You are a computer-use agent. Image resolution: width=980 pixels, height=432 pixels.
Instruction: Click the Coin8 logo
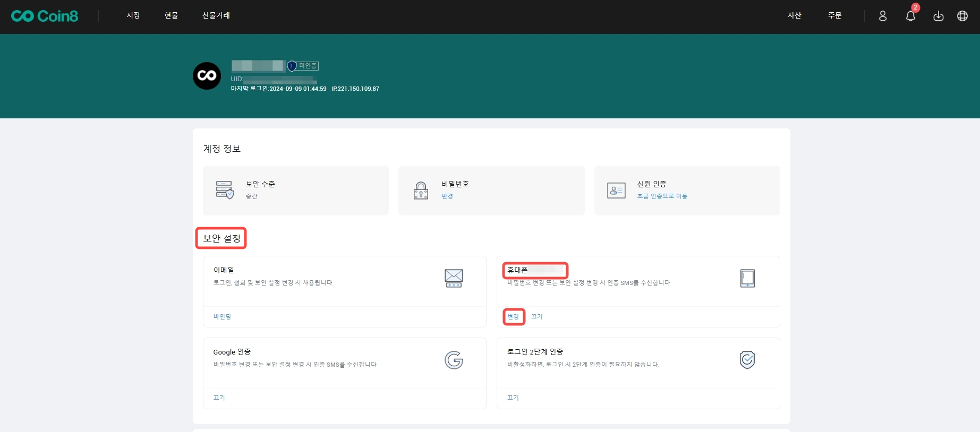[x=45, y=16]
